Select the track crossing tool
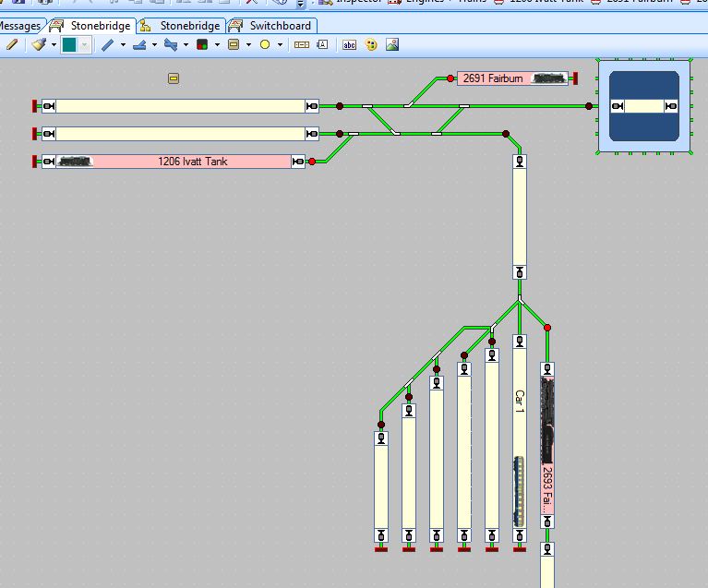Screen dimensions: 708x588 [171, 44]
